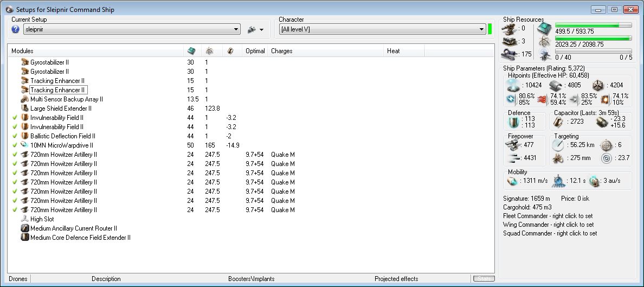
Task: Toggle the Ballistic Deflection Field II active checkmark
Action: tap(15, 136)
